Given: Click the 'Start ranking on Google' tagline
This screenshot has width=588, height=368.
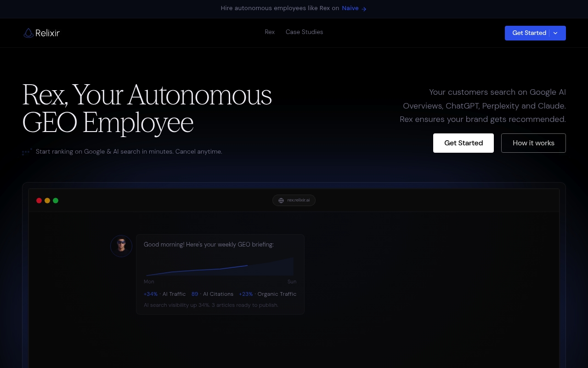Looking at the screenshot, I should (x=129, y=152).
